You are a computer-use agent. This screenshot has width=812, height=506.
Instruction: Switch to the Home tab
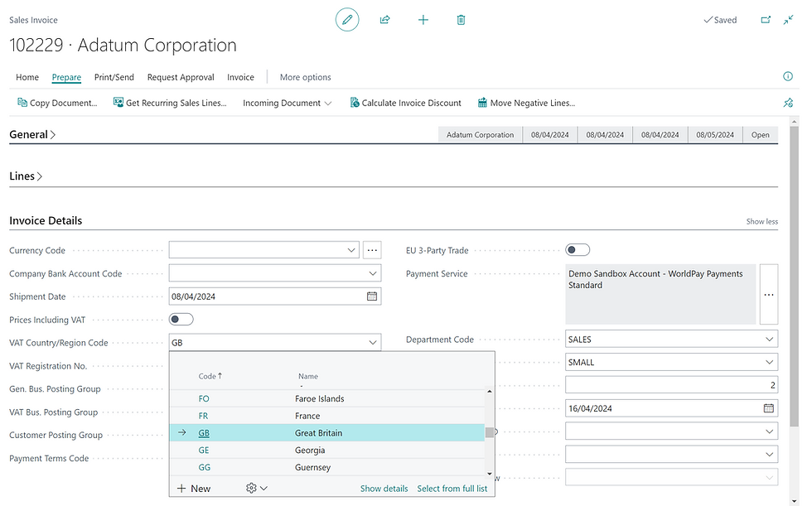(x=27, y=77)
